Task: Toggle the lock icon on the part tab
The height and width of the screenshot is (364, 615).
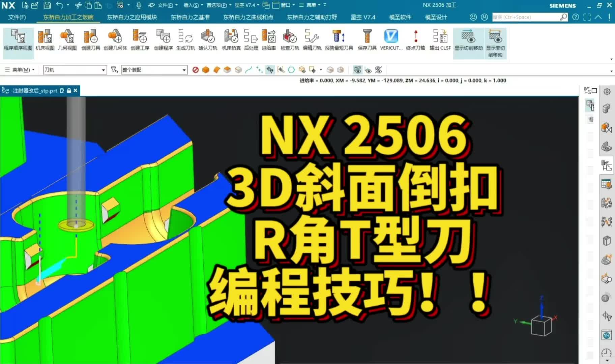Action: pyautogui.click(x=69, y=91)
